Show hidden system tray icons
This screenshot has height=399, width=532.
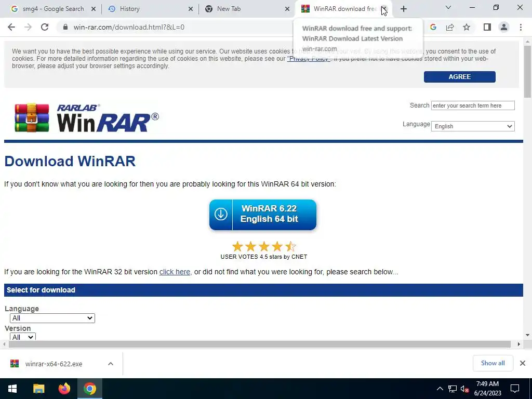pyautogui.click(x=440, y=389)
